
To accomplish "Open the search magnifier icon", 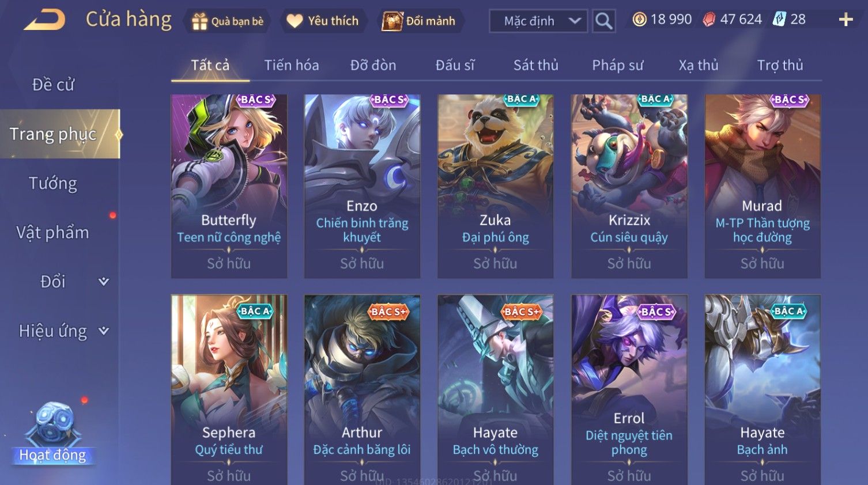I will [x=603, y=21].
